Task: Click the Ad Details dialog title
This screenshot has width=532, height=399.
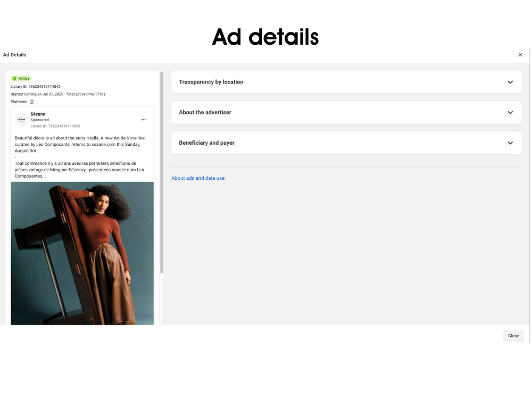Action: click(14, 55)
